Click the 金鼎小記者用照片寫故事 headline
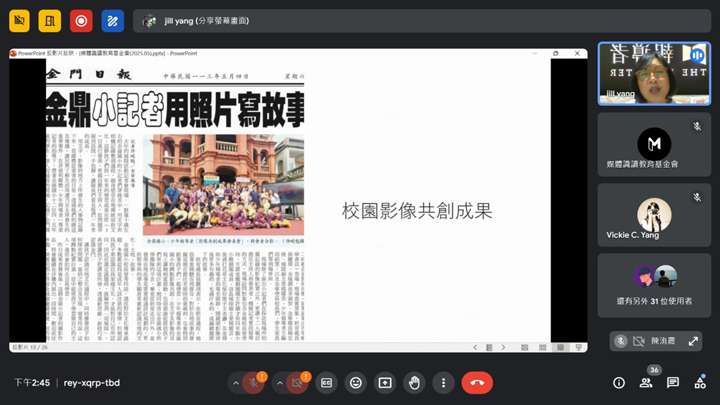 pyautogui.click(x=175, y=109)
